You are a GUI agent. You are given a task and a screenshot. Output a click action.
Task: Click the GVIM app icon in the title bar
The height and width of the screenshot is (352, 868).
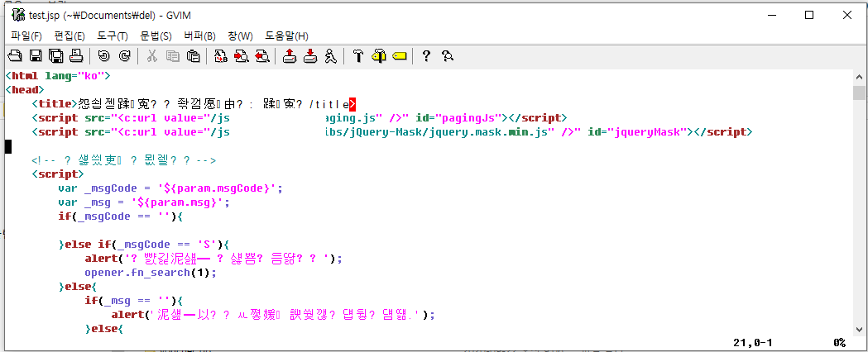[17, 15]
